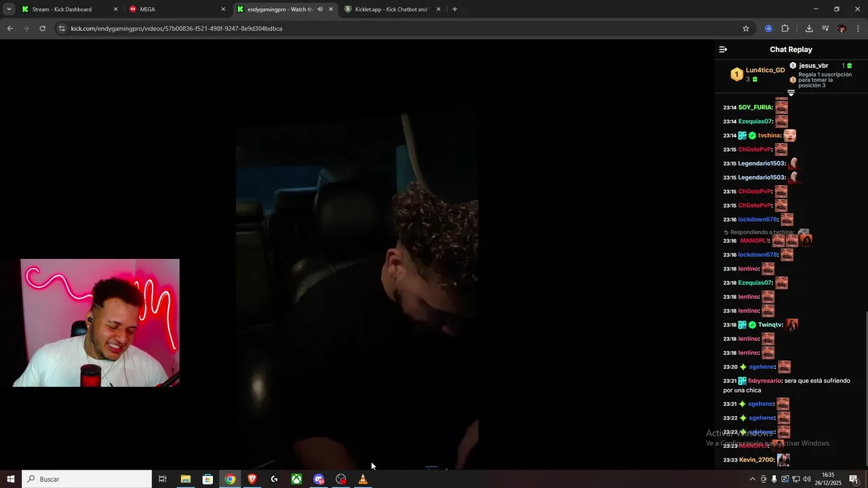Click the system tray microphone icon
The height and width of the screenshot is (488, 868).
point(774,479)
